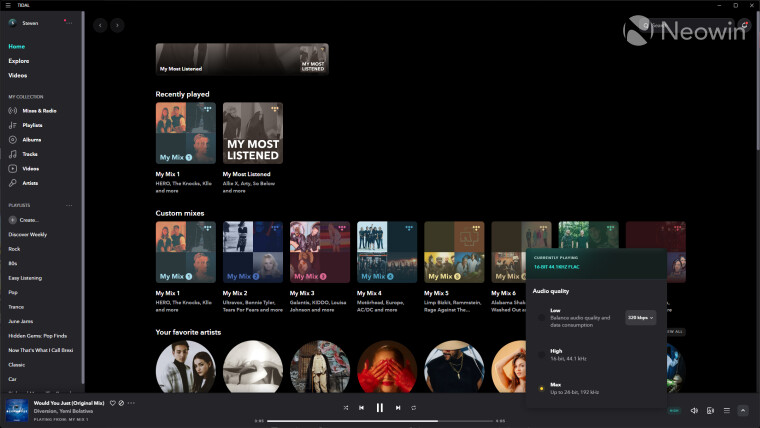Click the playback progress bar
This screenshot has height=428, width=760.
pyautogui.click(x=380, y=421)
